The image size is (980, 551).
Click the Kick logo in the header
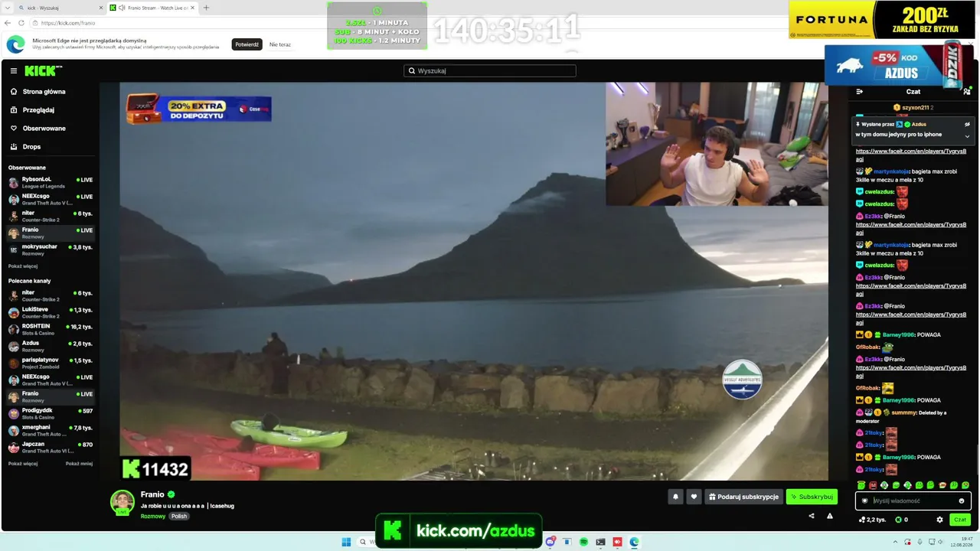(x=43, y=71)
